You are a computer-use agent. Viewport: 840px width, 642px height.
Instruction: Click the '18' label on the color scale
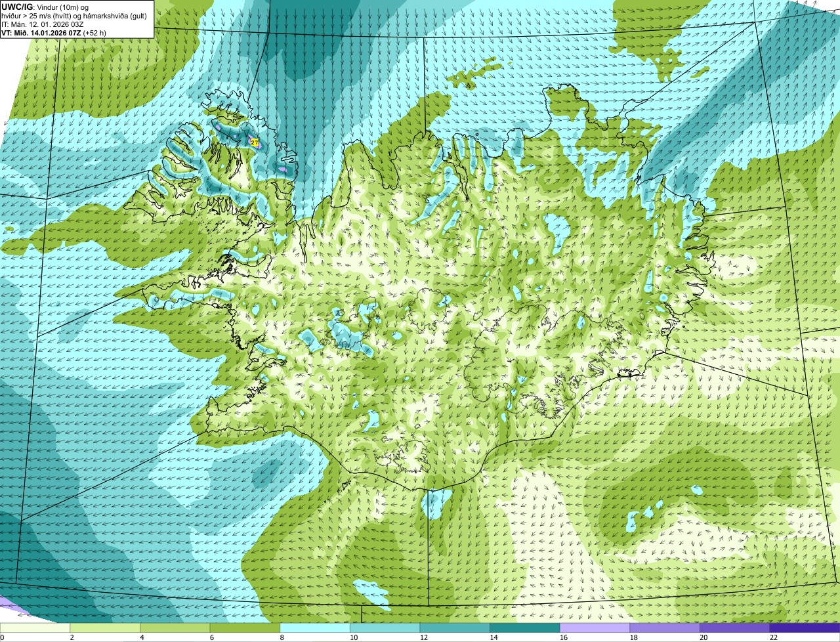[x=634, y=637]
